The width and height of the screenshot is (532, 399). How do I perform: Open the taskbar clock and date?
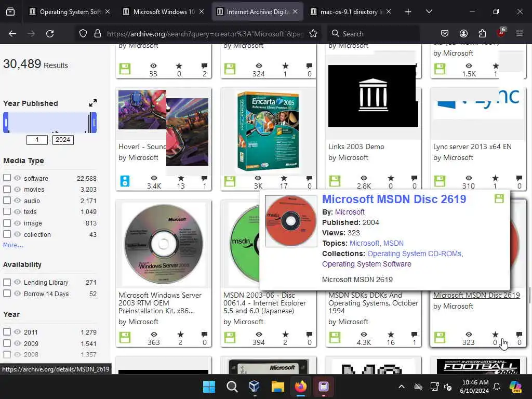474,387
